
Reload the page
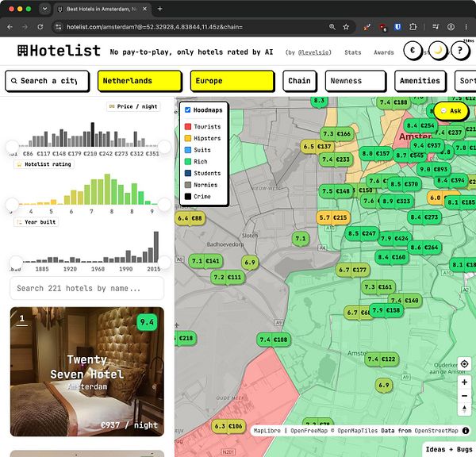(40, 27)
